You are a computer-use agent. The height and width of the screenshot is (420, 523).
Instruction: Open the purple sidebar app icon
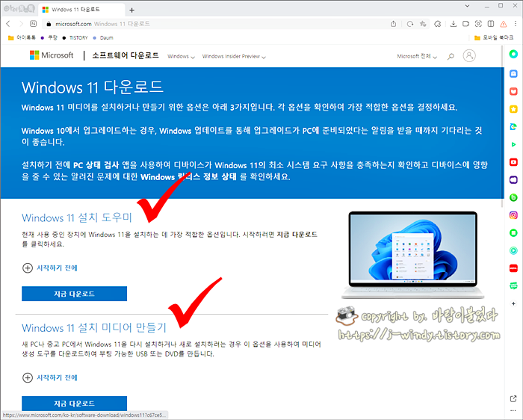click(513, 180)
